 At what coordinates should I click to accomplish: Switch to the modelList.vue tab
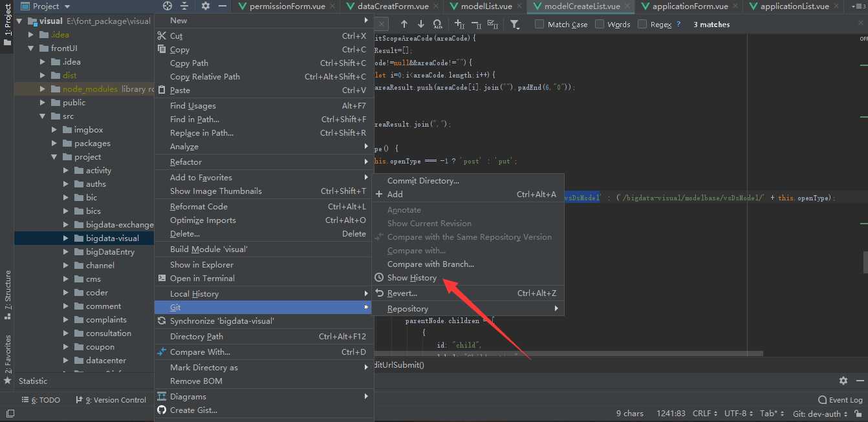coord(486,6)
